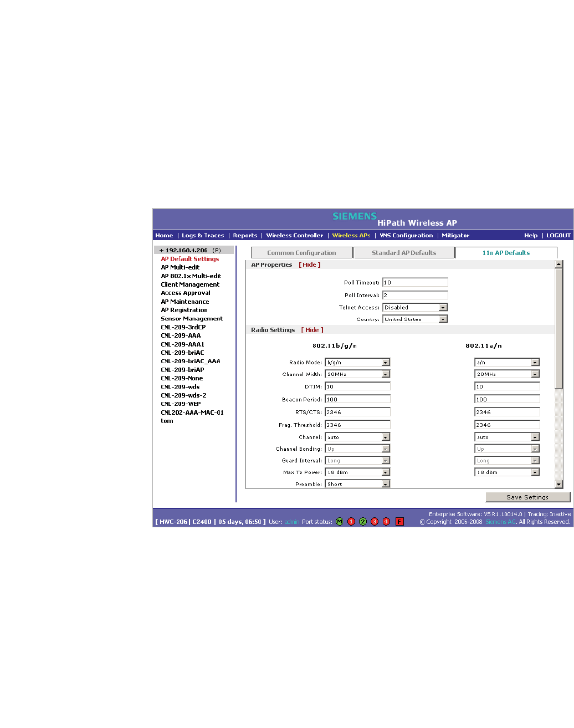This screenshot has width=574, height=728.
Task: Open 802.11a/n Channel dropdown
Action: tap(507, 437)
